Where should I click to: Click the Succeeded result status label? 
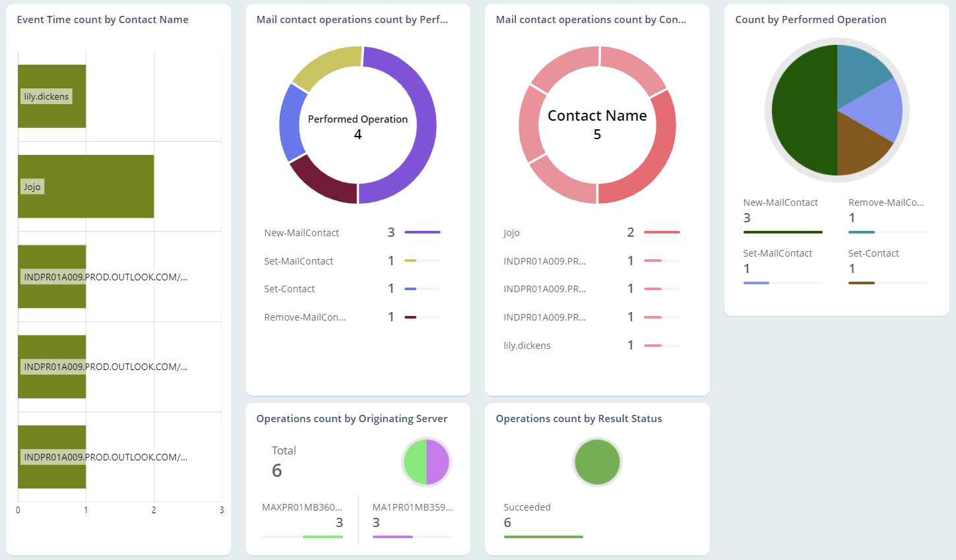coord(527,507)
